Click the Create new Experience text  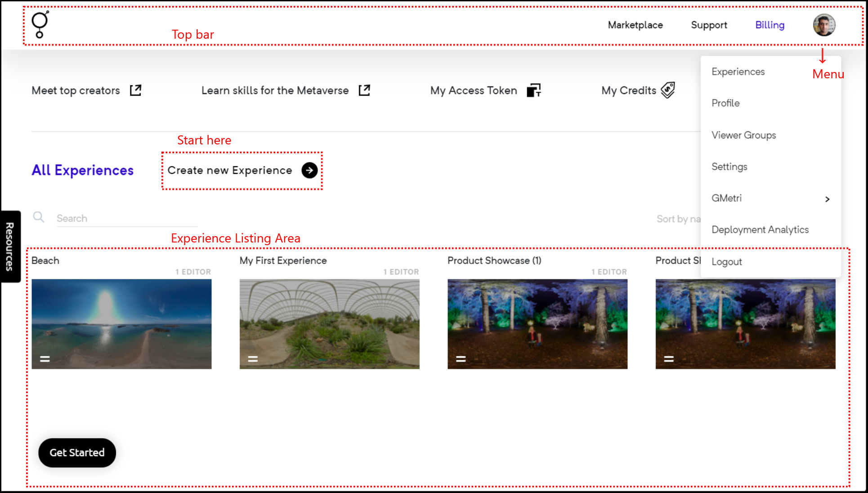tap(230, 170)
